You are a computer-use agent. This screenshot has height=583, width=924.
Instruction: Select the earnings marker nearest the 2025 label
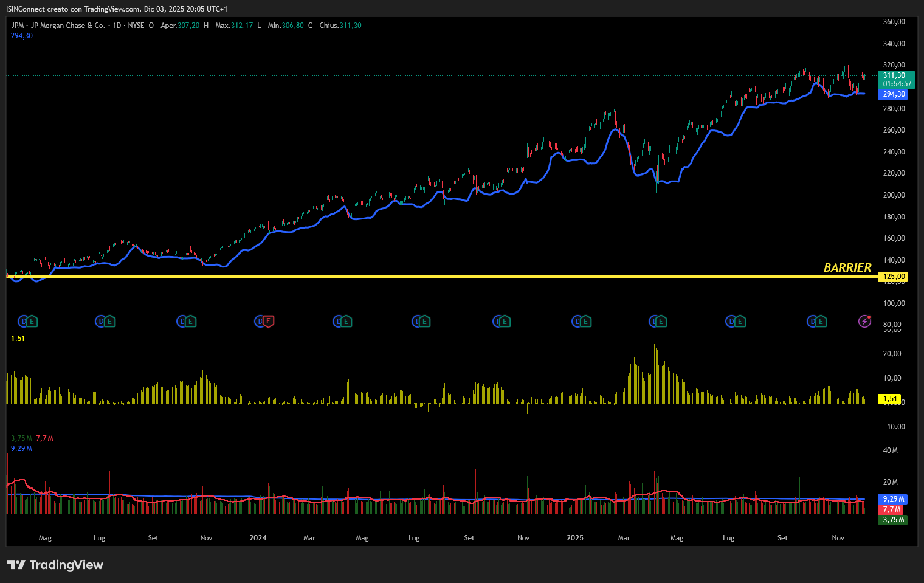point(585,321)
